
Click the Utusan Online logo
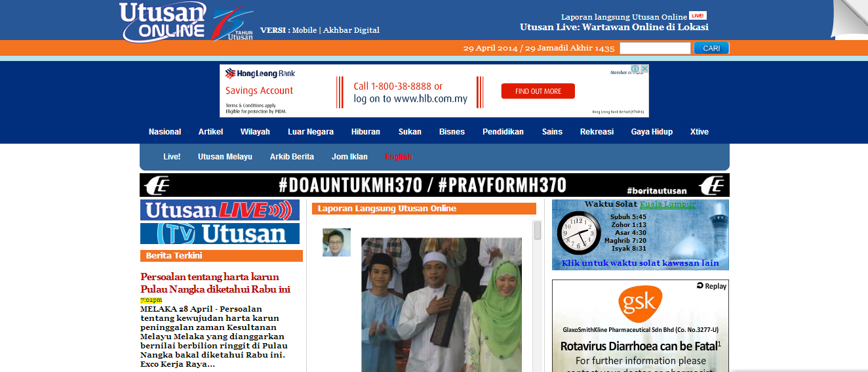pyautogui.click(x=163, y=21)
